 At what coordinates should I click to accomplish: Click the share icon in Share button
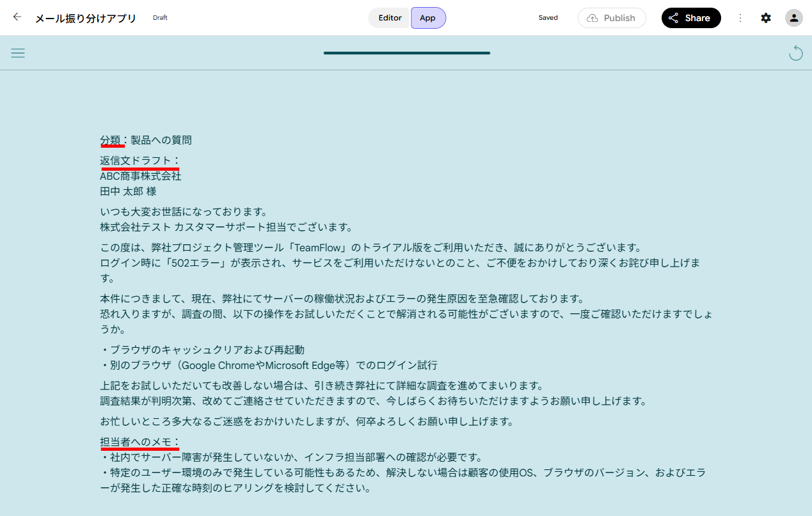674,18
